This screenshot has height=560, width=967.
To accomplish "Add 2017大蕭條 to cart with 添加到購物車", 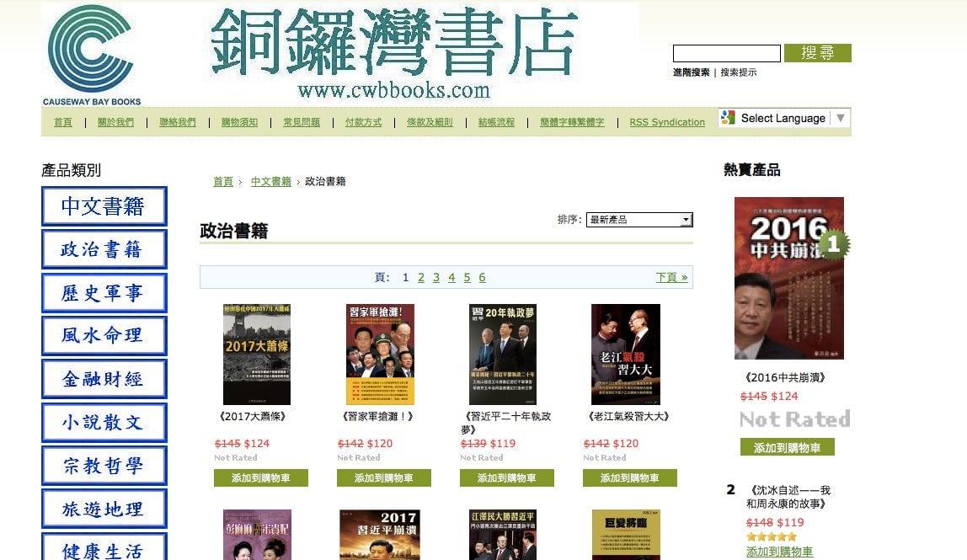I will tap(261, 478).
